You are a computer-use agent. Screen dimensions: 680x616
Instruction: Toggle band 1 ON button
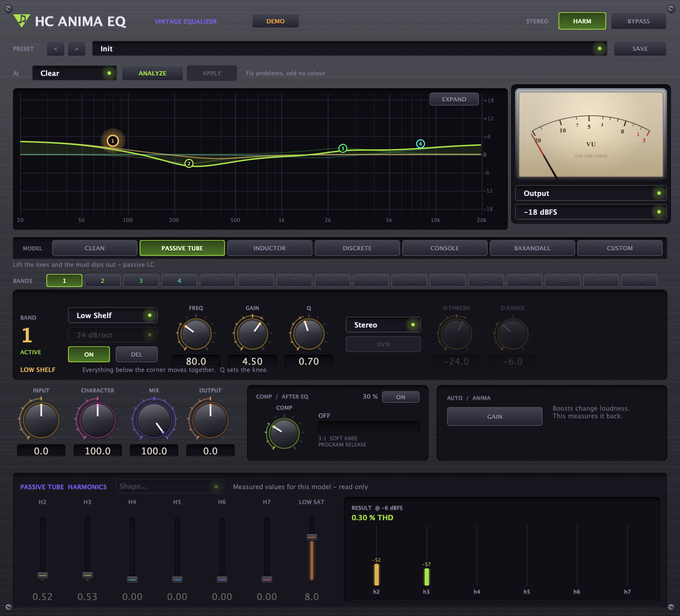[89, 354]
